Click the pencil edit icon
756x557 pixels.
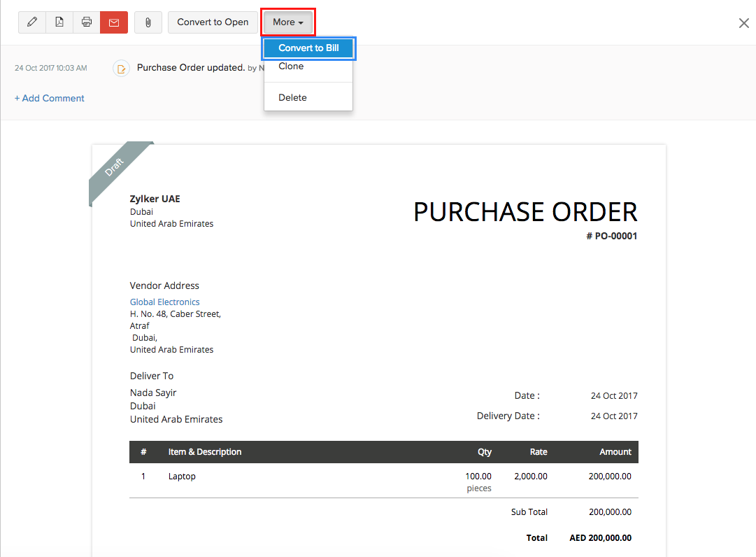(x=32, y=22)
